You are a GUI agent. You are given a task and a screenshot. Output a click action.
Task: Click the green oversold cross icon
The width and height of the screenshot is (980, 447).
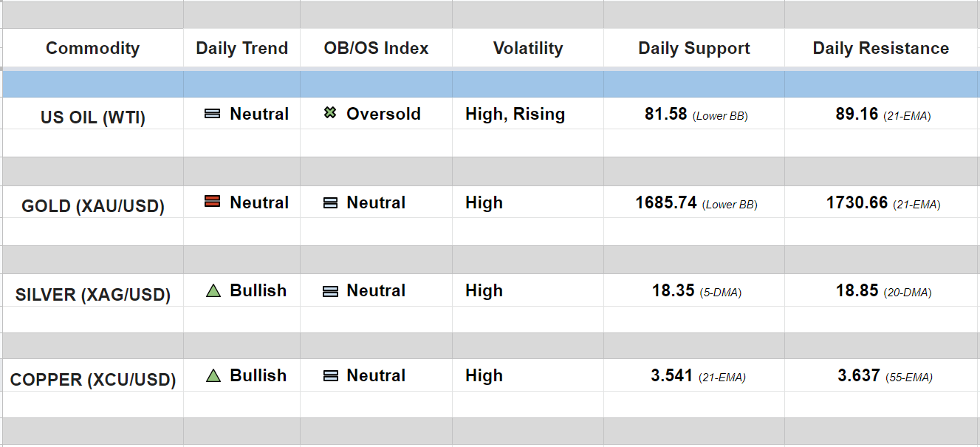tap(330, 114)
